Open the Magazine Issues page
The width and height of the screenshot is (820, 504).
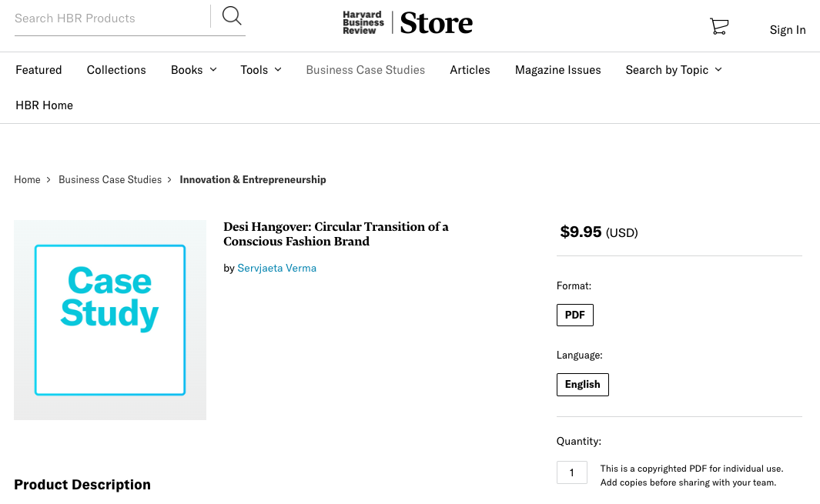coord(557,70)
